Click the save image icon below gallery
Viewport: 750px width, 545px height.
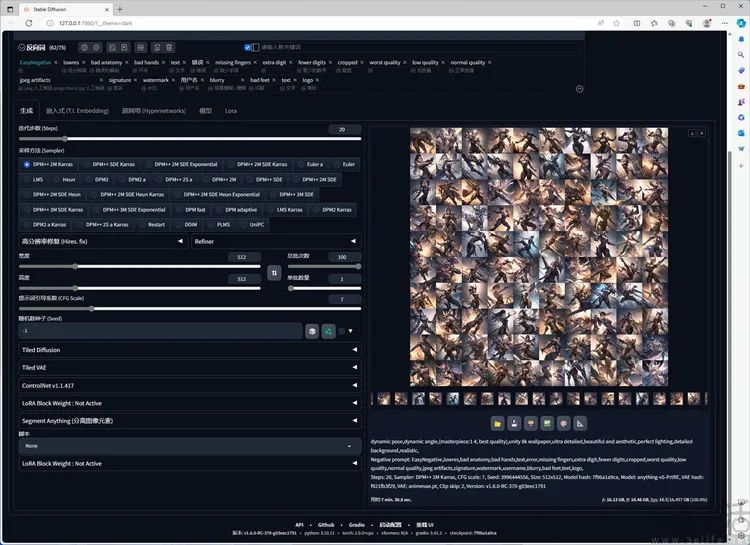pyautogui.click(x=514, y=423)
